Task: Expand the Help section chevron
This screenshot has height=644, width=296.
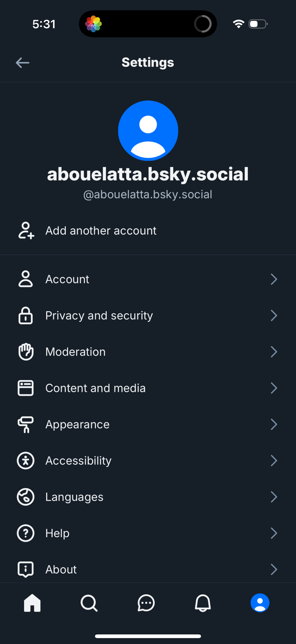Action: (274, 533)
